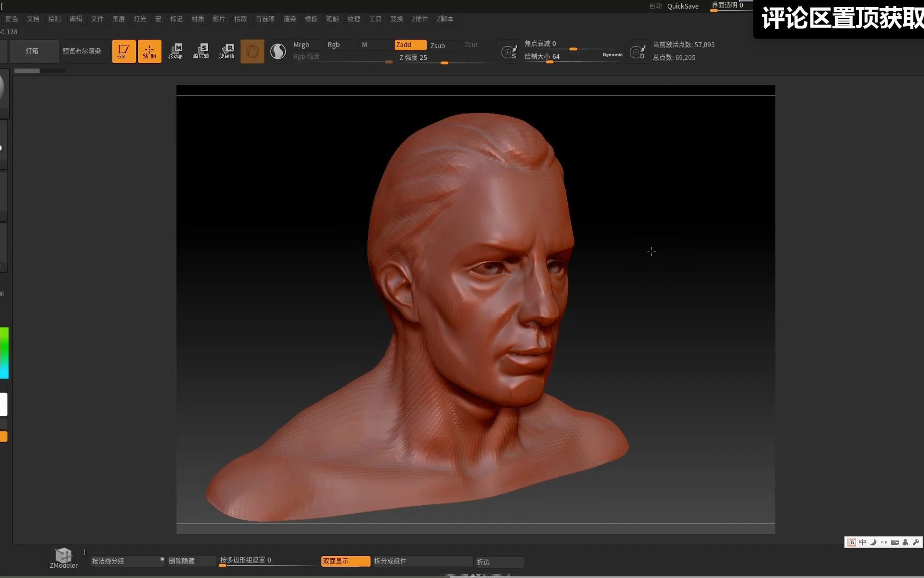
Task: Toggle 双面显示 double-sided display
Action: click(345, 561)
